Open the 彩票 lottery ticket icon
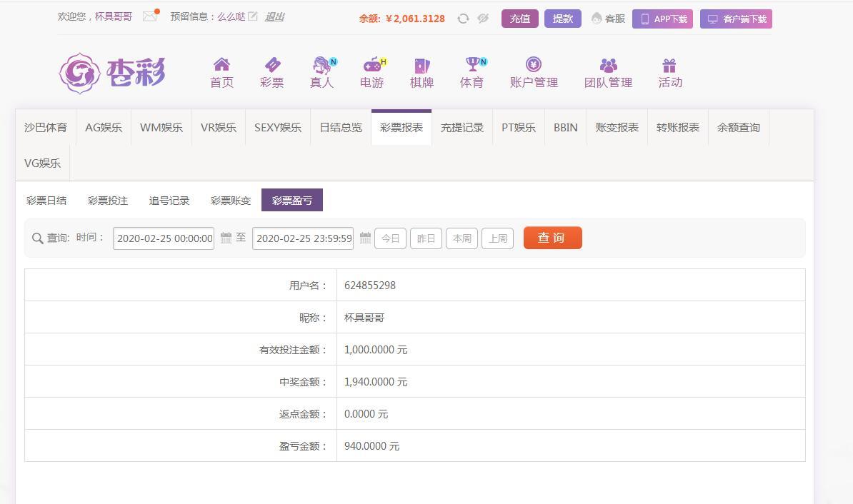The image size is (853, 504). click(x=272, y=65)
